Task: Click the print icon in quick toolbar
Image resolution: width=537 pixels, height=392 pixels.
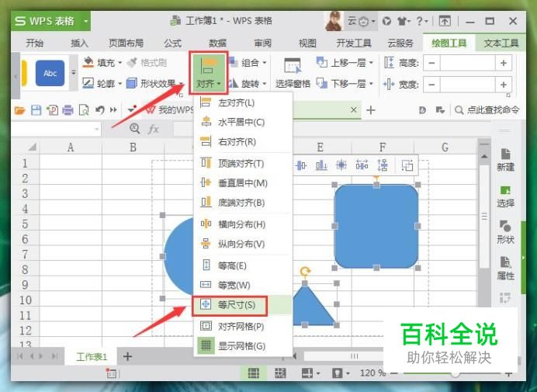Action: 68,110
